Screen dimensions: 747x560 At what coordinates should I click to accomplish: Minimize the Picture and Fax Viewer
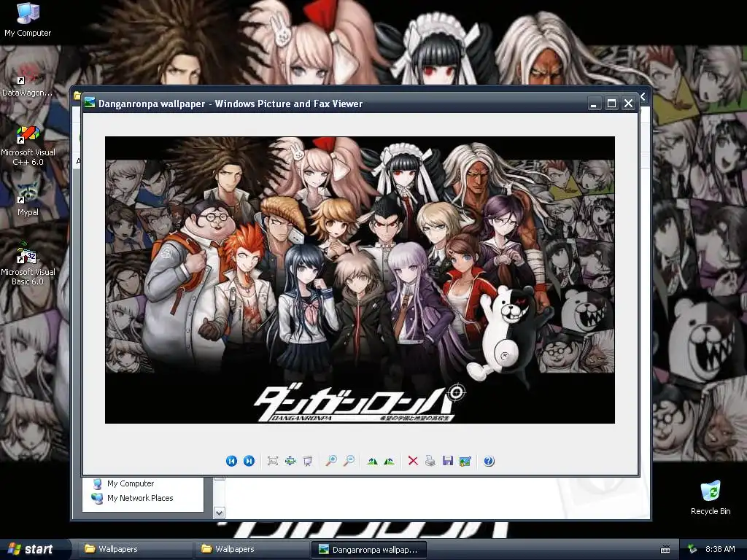[x=594, y=104]
